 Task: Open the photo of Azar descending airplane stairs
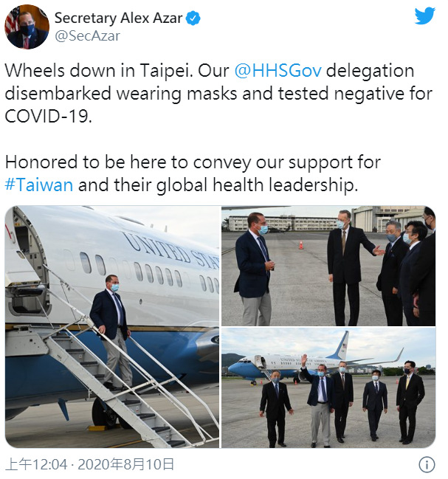[x=112, y=327]
